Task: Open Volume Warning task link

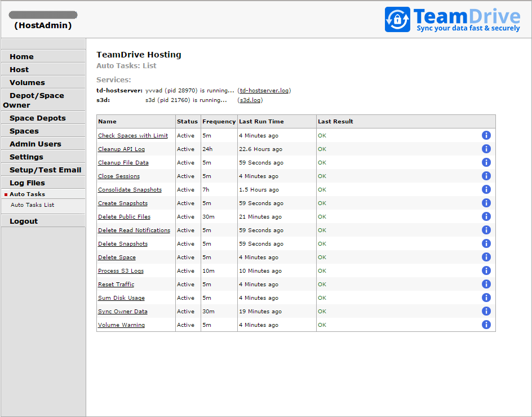Action: point(122,325)
